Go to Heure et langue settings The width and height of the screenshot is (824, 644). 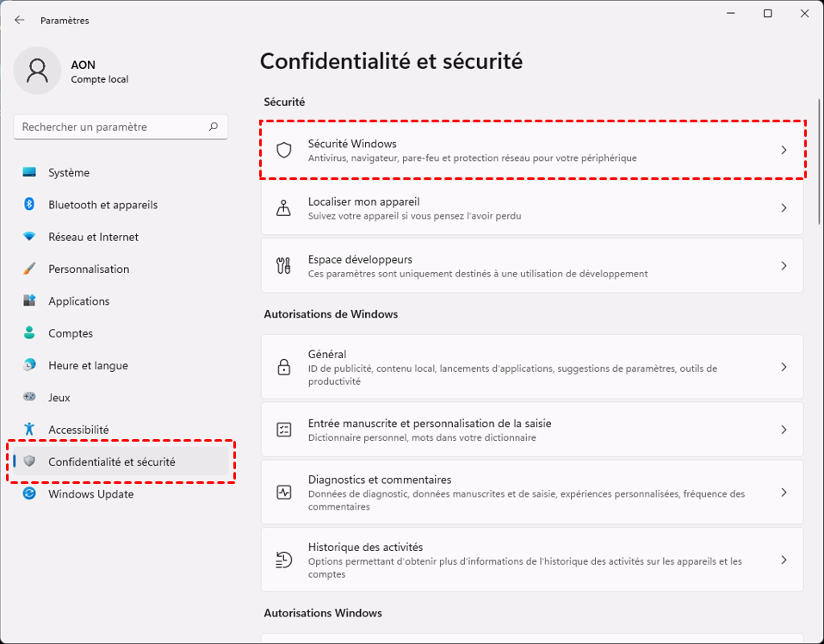88,365
